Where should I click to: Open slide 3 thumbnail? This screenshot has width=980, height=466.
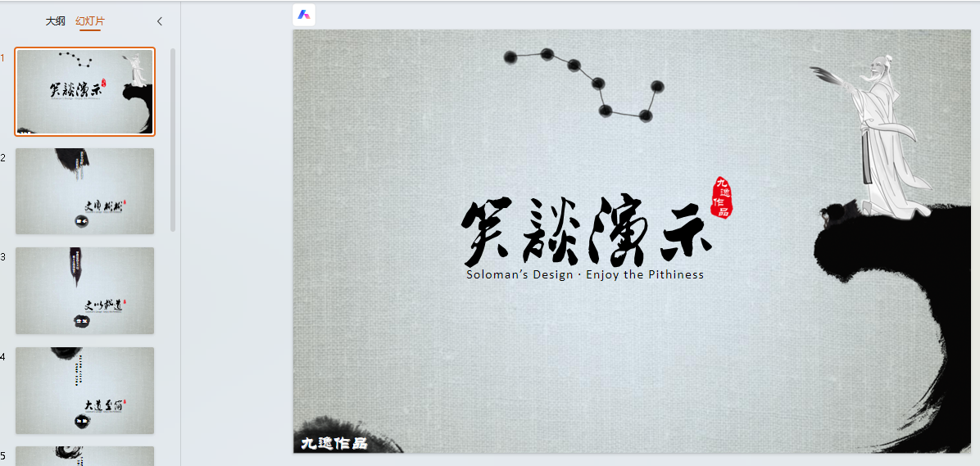click(85, 291)
